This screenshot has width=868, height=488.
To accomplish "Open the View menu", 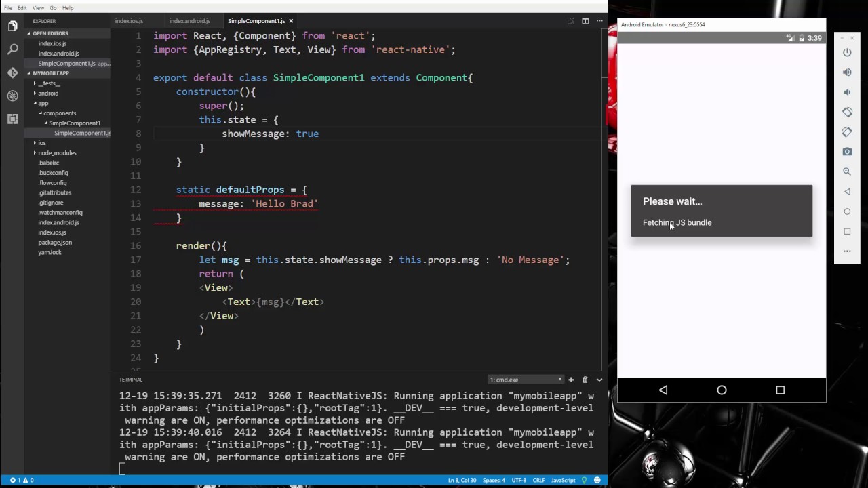I will tap(38, 8).
